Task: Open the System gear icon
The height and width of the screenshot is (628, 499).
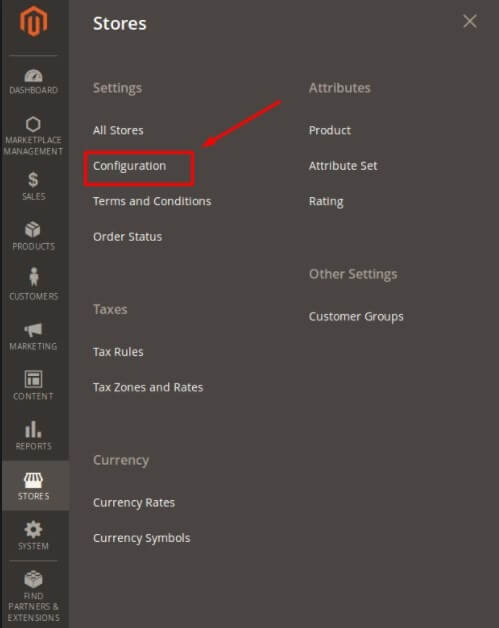Action: pyautogui.click(x=33, y=529)
